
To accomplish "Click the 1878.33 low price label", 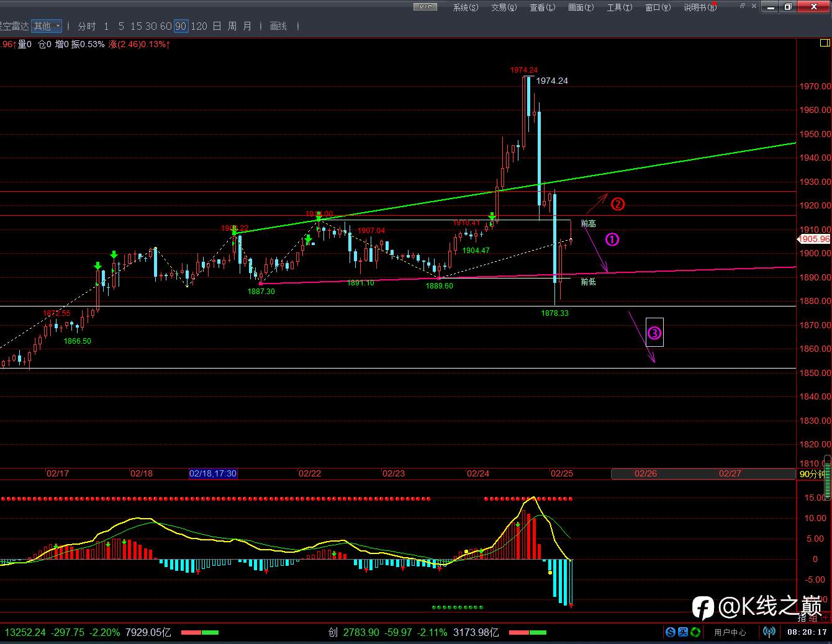I will point(554,313).
